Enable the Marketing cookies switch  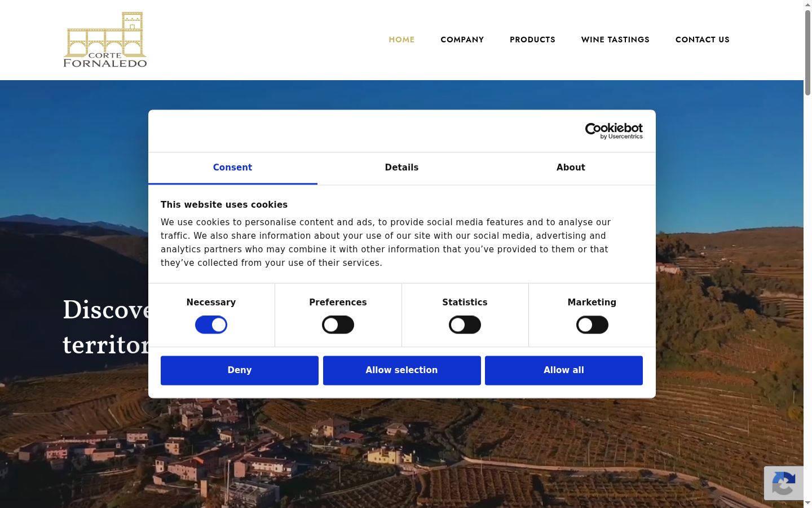pos(592,325)
